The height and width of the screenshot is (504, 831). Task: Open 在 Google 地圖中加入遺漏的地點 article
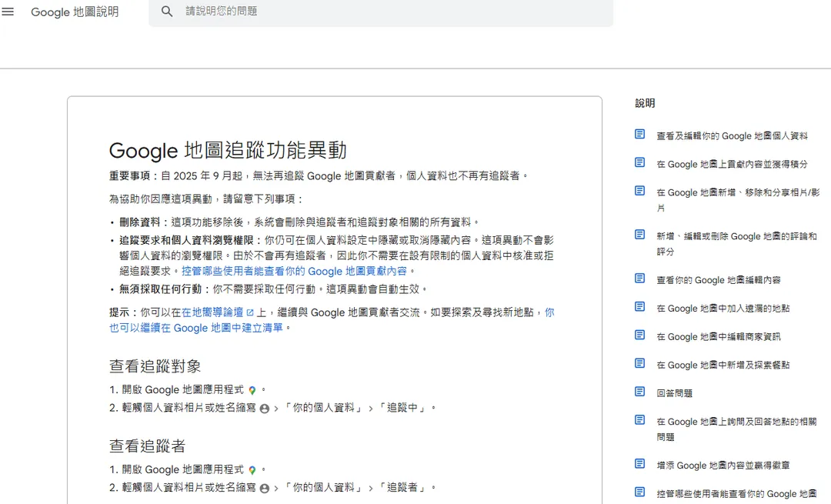coord(723,309)
